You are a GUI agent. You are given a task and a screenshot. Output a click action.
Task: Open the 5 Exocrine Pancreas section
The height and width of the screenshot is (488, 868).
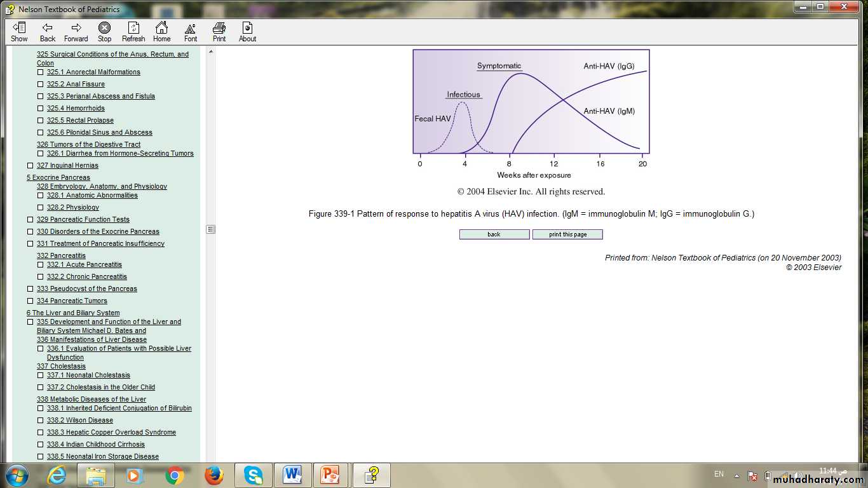tap(58, 178)
